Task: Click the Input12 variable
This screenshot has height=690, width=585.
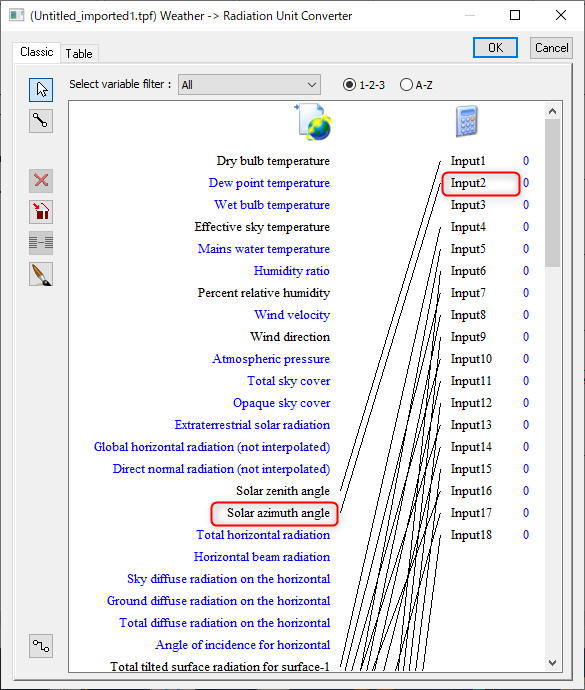Action: [x=471, y=403]
